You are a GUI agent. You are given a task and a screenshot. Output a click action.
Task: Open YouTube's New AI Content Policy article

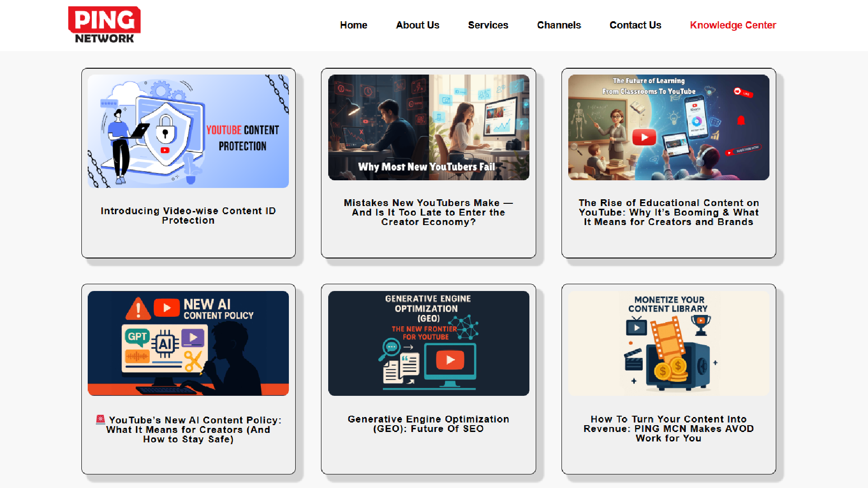tap(188, 430)
